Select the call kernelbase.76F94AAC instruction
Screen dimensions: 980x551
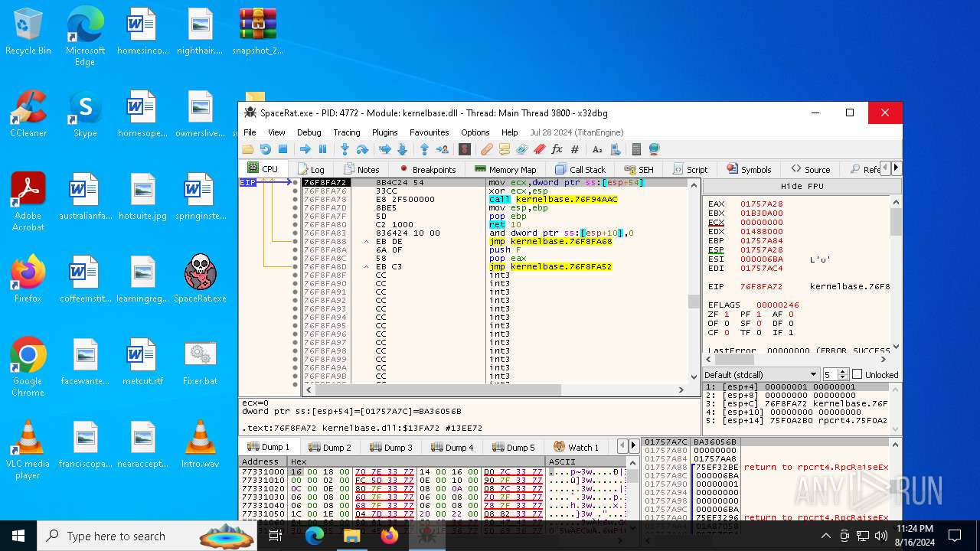pyautogui.click(x=554, y=200)
